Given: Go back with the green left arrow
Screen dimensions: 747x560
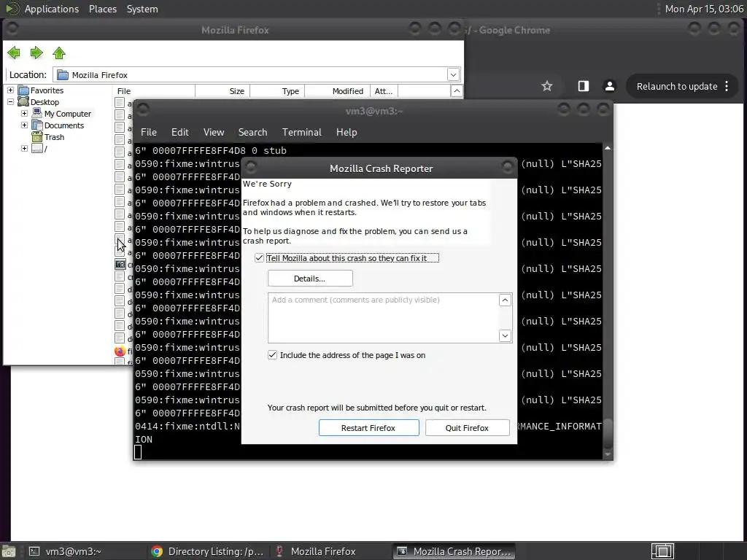Looking at the screenshot, I should [x=14, y=52].
